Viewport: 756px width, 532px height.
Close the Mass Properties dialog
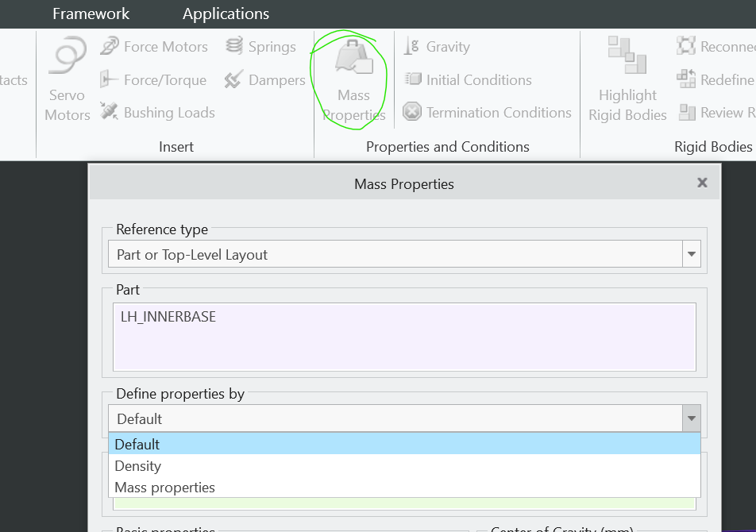pos(702,183)
